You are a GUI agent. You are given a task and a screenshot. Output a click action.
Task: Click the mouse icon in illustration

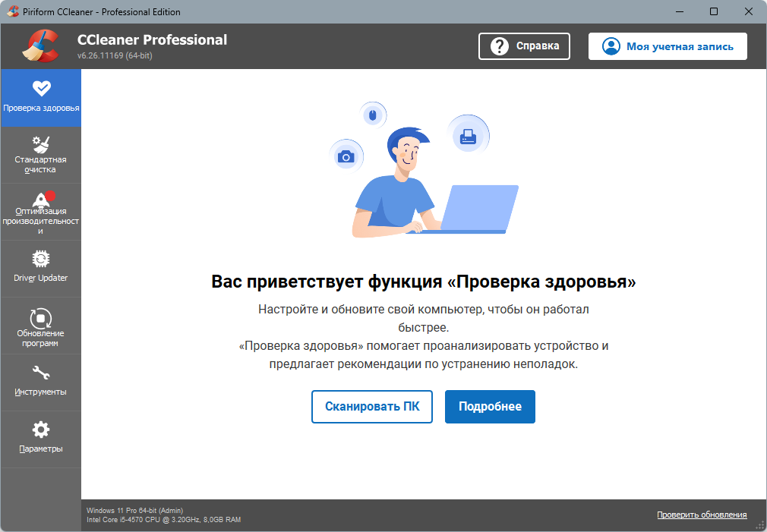(x=373, y=115)
